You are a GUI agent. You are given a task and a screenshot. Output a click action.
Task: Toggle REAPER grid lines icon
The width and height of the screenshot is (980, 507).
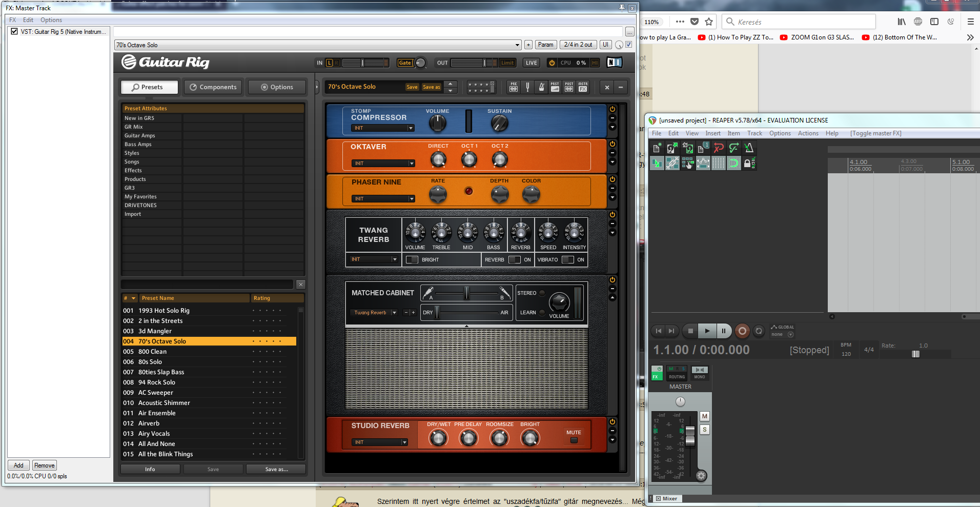[x=719, y=164]
